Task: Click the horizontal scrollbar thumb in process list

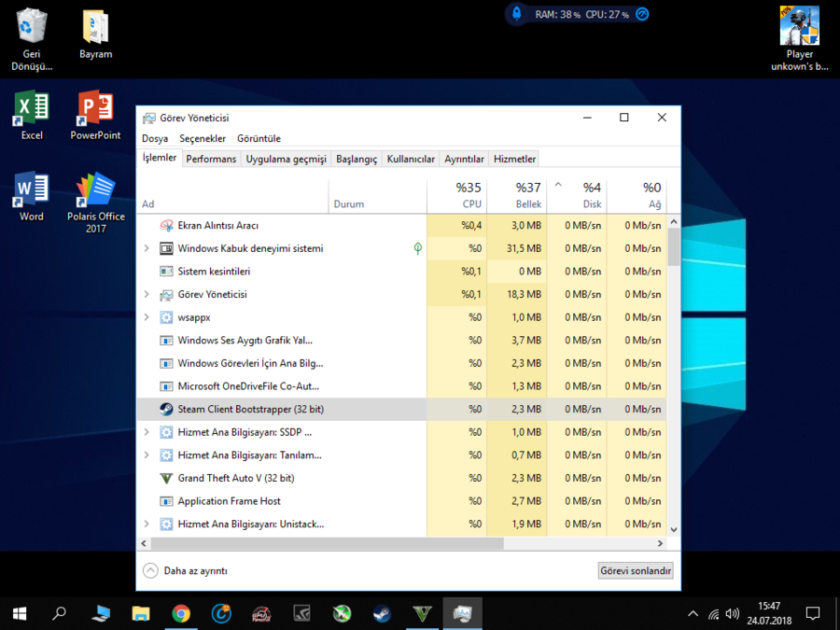Action: (x=328, y=543)
